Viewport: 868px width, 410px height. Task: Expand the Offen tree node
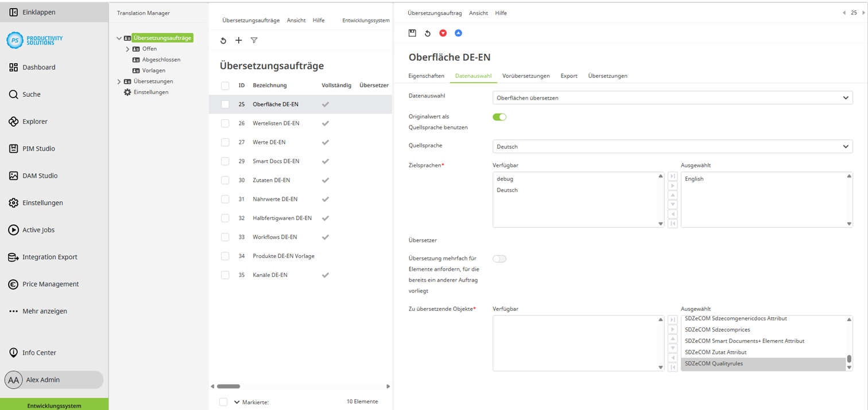pyautogui.click(x=127, y=48)
